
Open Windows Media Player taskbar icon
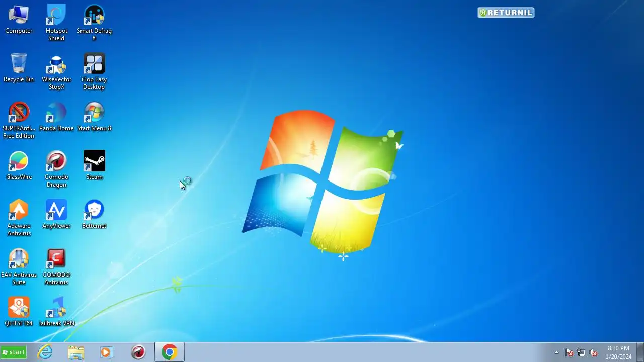point(106,352)
